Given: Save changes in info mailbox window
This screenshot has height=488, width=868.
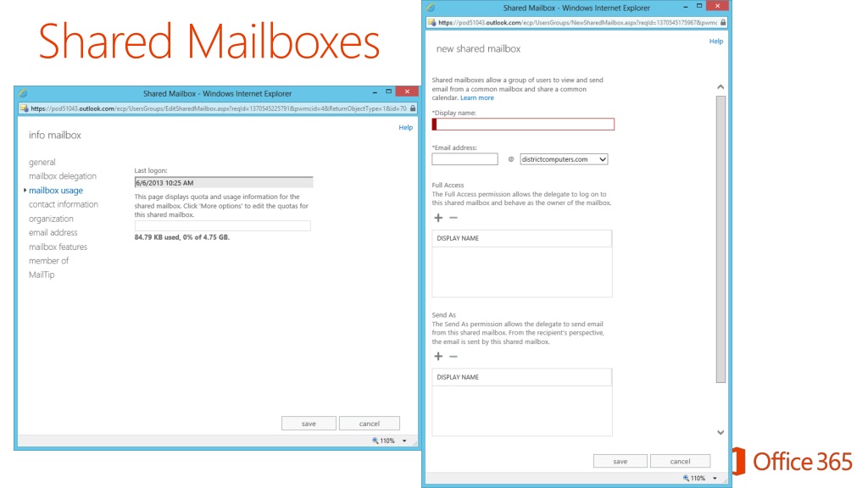Looking at the screenshot, I should point(309,424).
